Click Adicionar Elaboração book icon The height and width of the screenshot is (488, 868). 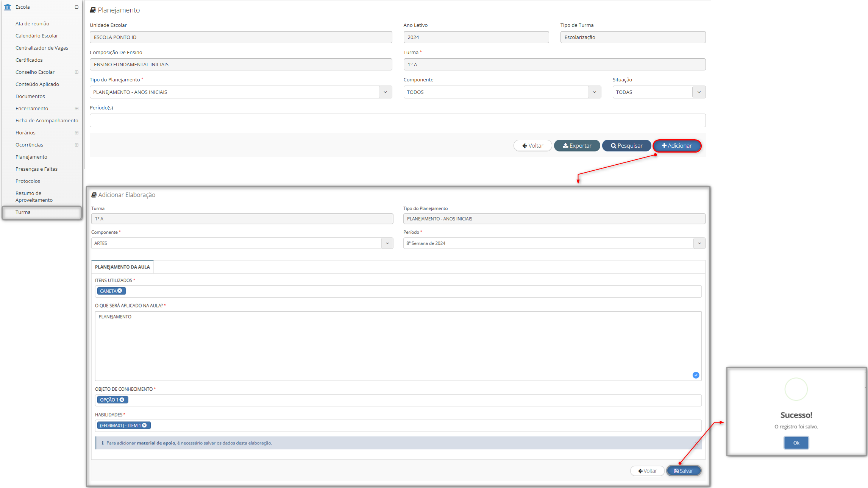94,195
